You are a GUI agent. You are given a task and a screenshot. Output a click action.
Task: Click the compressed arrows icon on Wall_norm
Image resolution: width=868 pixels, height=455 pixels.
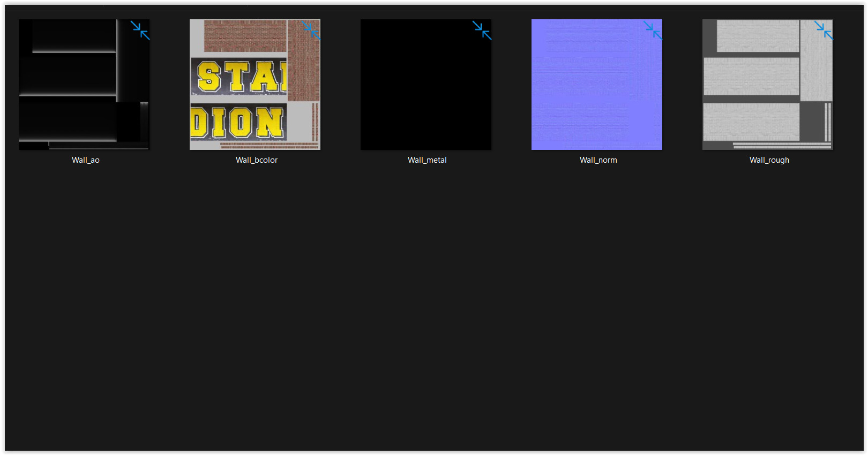coord(653,31)
